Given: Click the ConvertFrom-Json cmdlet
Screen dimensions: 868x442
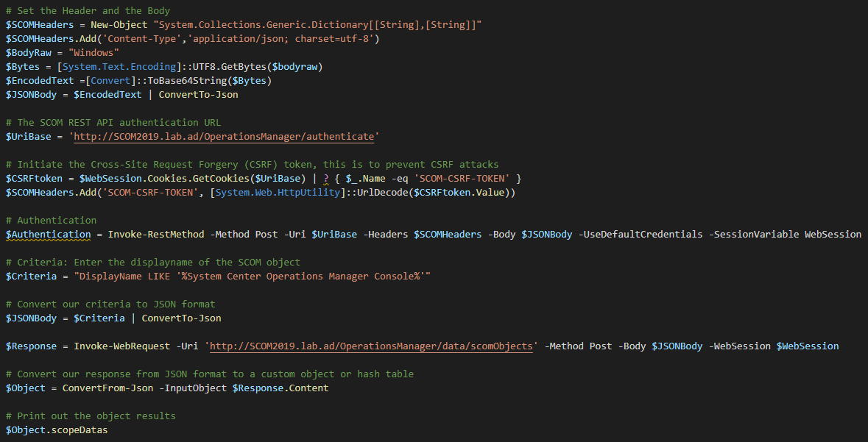Looking at the screenshot, I should point(108,388).
